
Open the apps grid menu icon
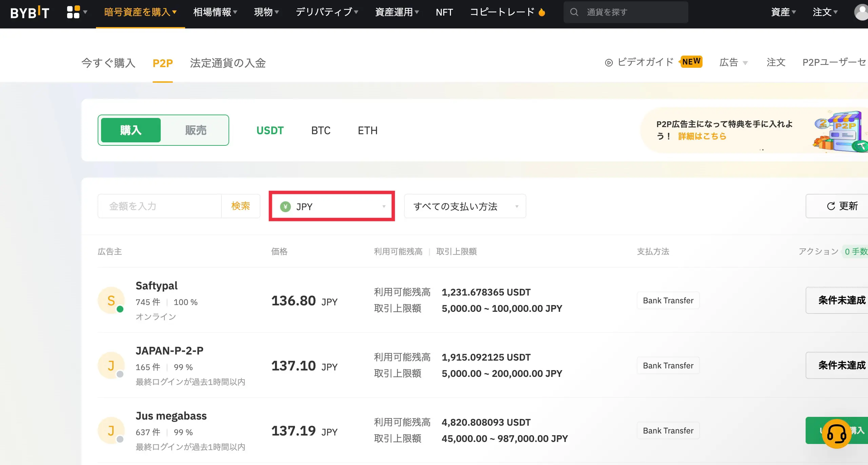(74, 12)
